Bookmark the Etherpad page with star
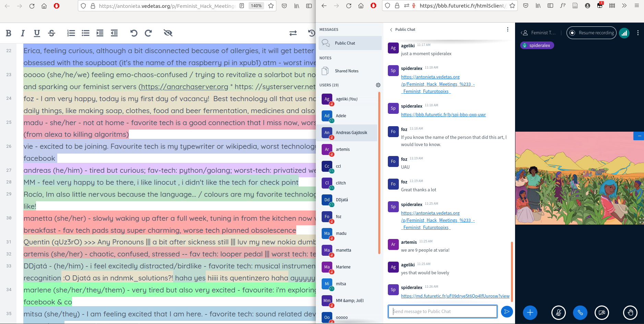 click(x=271, y=6)
